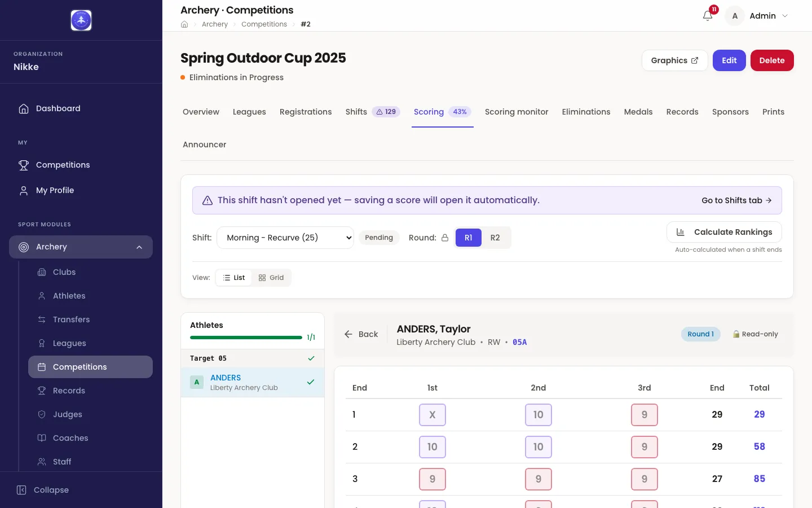Click the Archery breadcrumb link
Image resolution: width=812 pixels, height=508 pixels.
tap(215, 24)
